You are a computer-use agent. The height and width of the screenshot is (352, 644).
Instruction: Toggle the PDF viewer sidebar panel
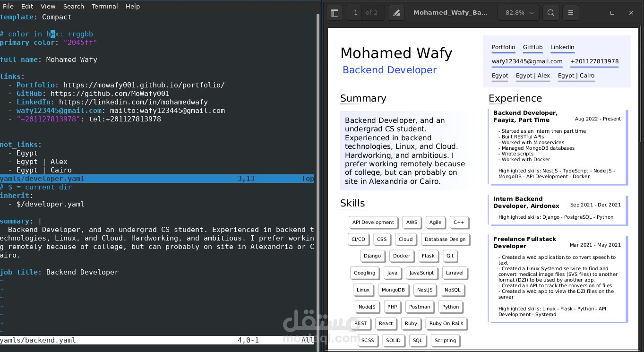click(335, 13)
